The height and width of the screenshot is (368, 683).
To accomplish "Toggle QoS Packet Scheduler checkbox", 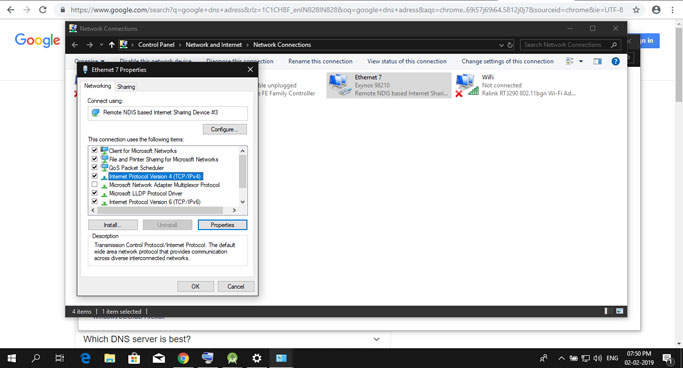I will (95, 167).
